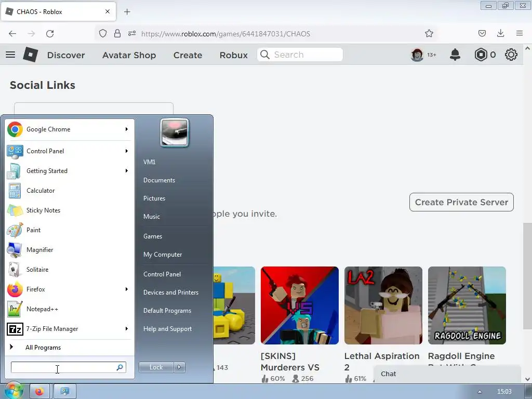The height and width of the screenshot is (399, 532).
Task: Open VM1 user folder
Action: tap(149, 162)
